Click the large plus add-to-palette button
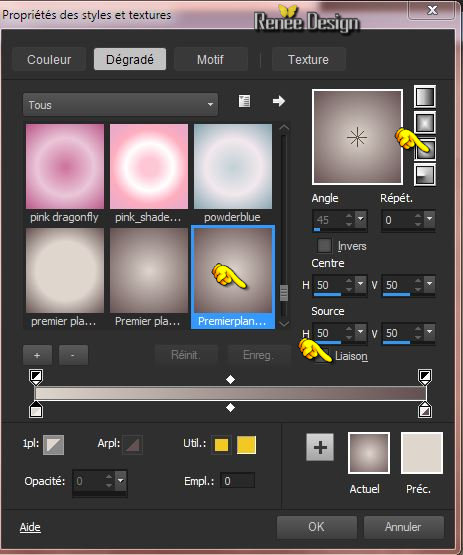Screen dimensions: 463x555 point(320,447)
